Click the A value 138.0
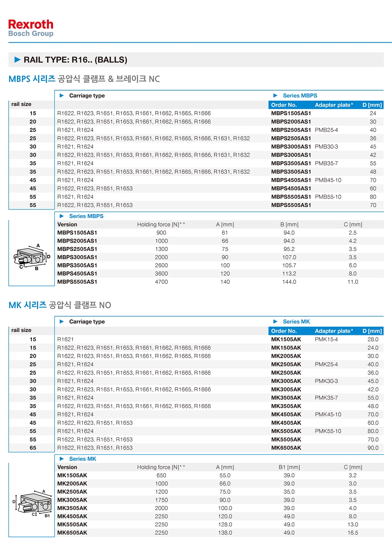392x555 pixels. point(225,533)
